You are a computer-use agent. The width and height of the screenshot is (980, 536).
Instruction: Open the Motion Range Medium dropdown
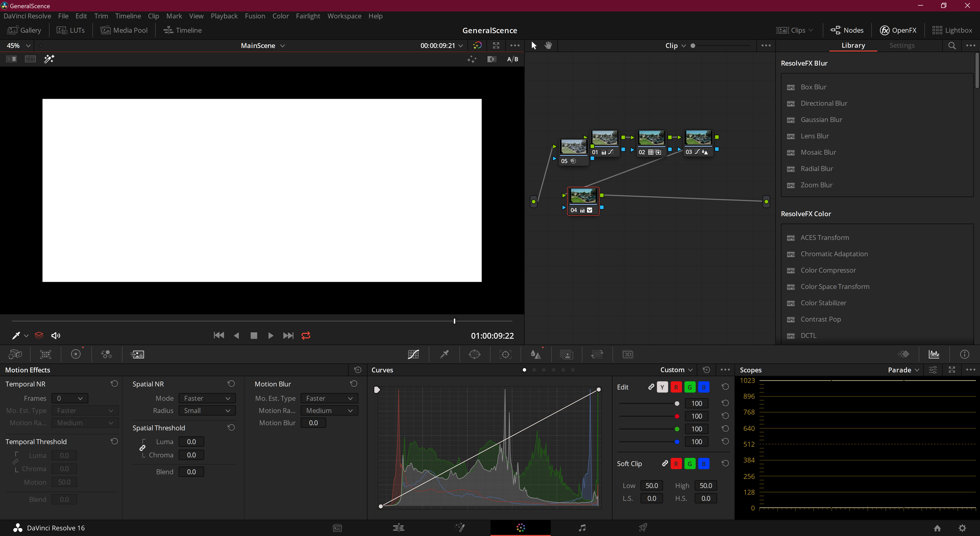tap(329, 410)
